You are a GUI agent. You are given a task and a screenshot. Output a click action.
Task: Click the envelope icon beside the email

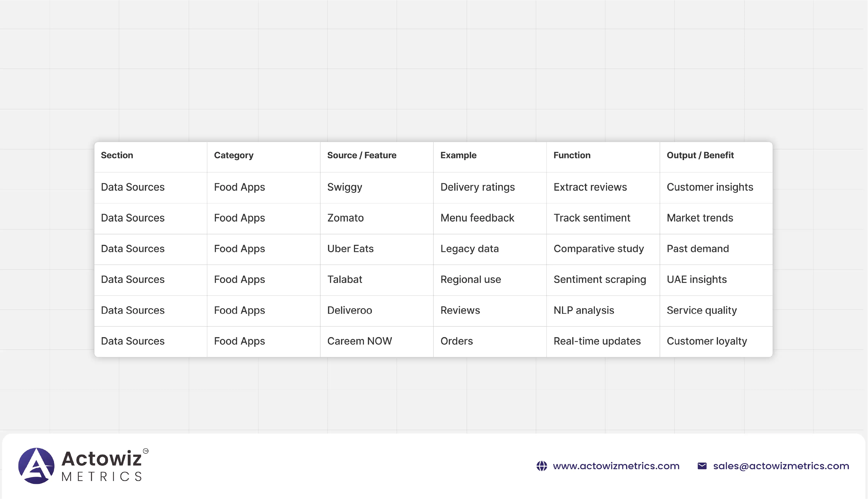tap(702, 466)
